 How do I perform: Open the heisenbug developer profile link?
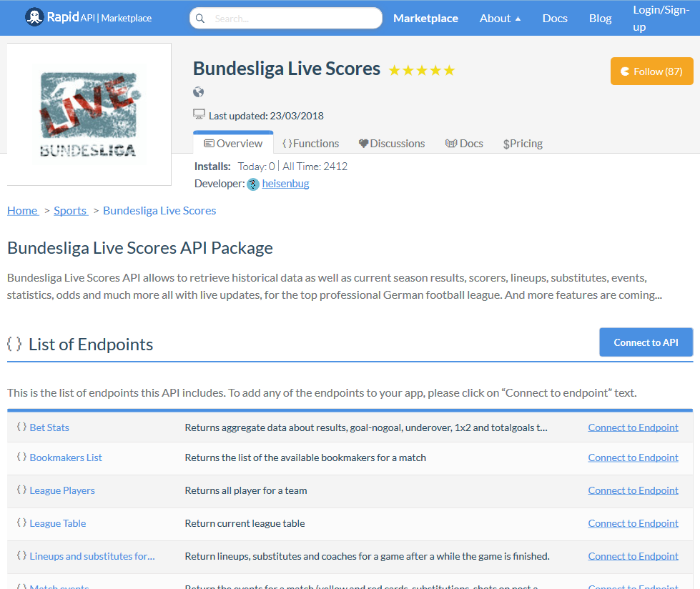[x=285, y=184]
